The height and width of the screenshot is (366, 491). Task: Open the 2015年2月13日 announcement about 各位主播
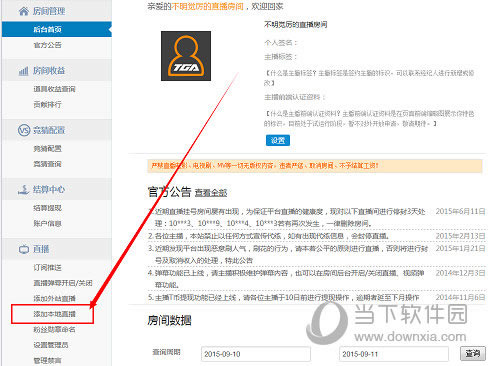269,236
